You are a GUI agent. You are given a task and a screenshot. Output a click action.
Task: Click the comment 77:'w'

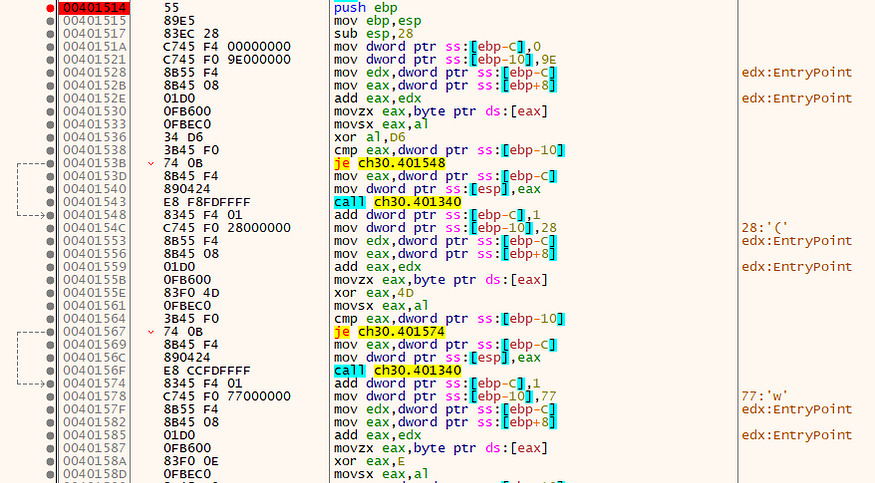pyautogui.click(x=765, y=397)
